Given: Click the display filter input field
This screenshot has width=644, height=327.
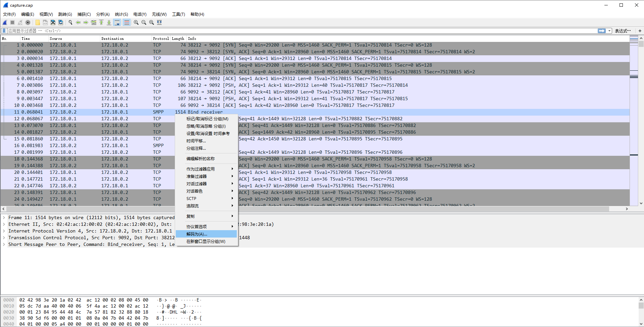Looking at the screenshot, I should pos(302,31).
